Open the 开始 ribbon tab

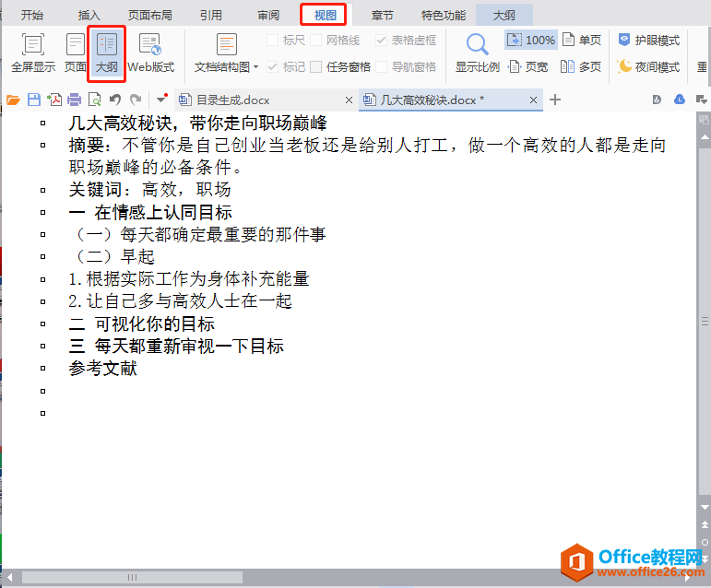coord(31,15)
